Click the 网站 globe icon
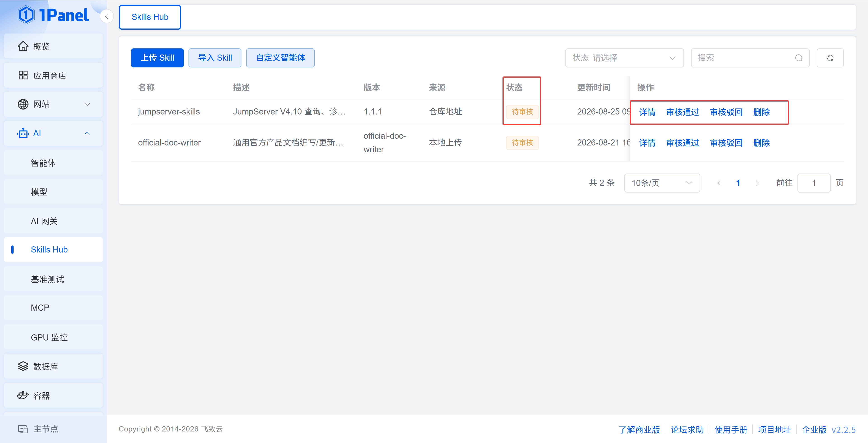Image resolution: width=868 pixels, height=443 pixels. (23, 104)
